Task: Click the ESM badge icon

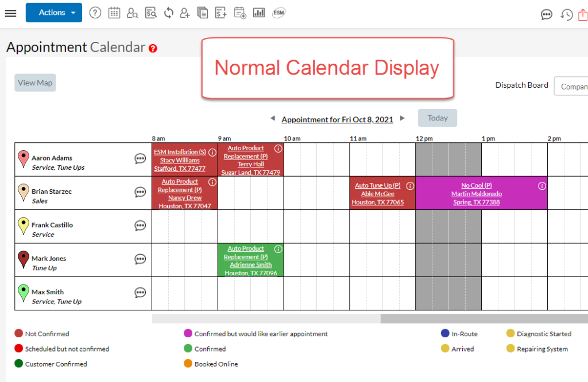Action: pyautogui.click(x=278, y=13)
